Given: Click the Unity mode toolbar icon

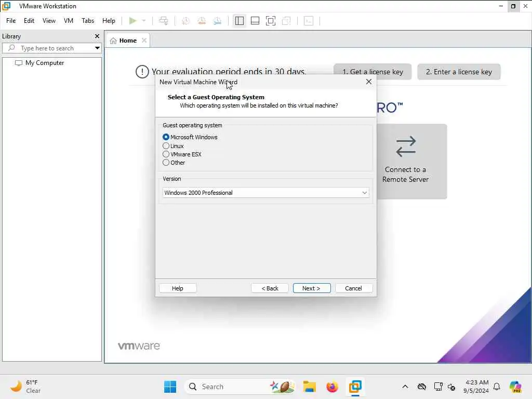Looking at the screenshot, I should click(x=286, y=21).
